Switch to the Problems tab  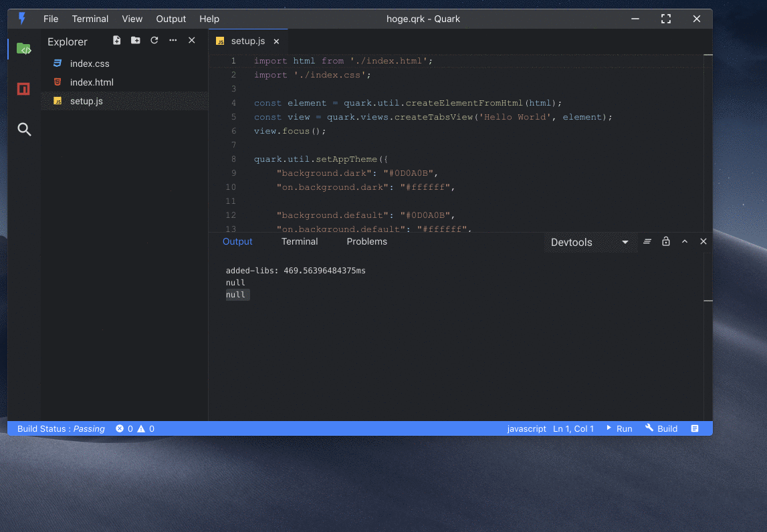pyautogui.click(x=366, y=242)
